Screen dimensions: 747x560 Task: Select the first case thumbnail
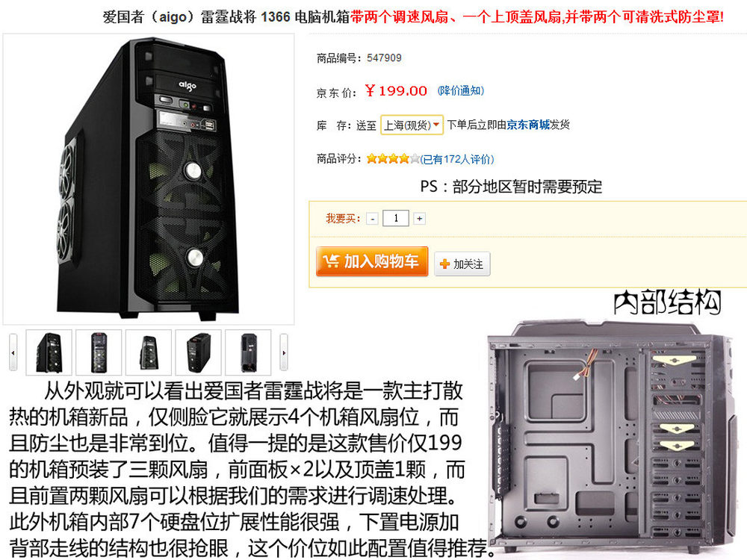pyautogui.click(x=49, y=352)
